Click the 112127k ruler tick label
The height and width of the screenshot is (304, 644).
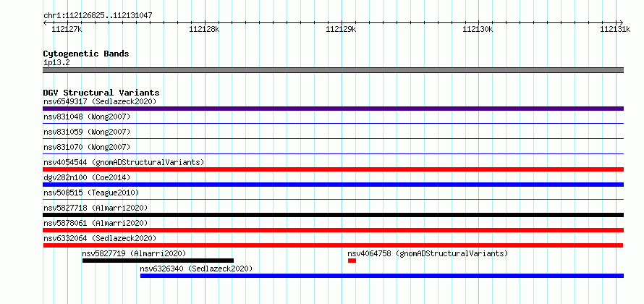[x=67, y=29]
